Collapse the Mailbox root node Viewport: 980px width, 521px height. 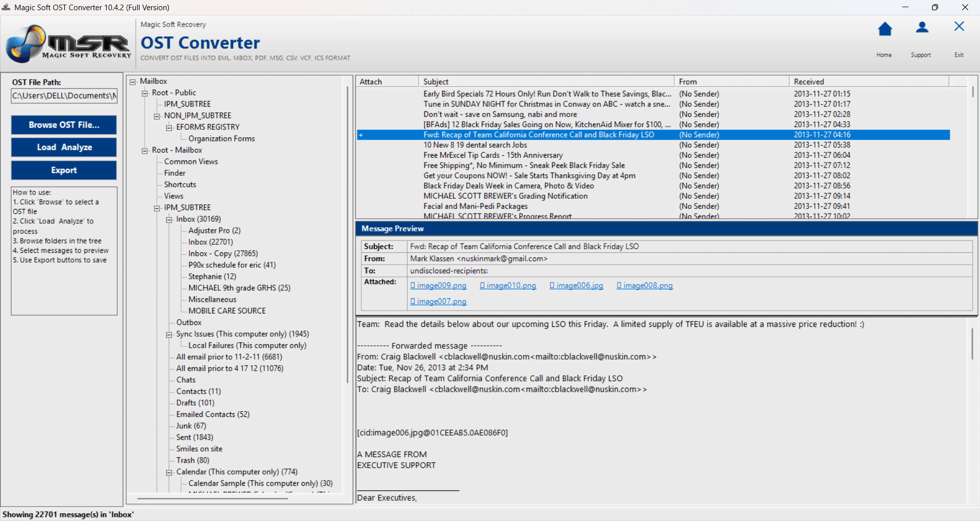[x=133, y=82]
